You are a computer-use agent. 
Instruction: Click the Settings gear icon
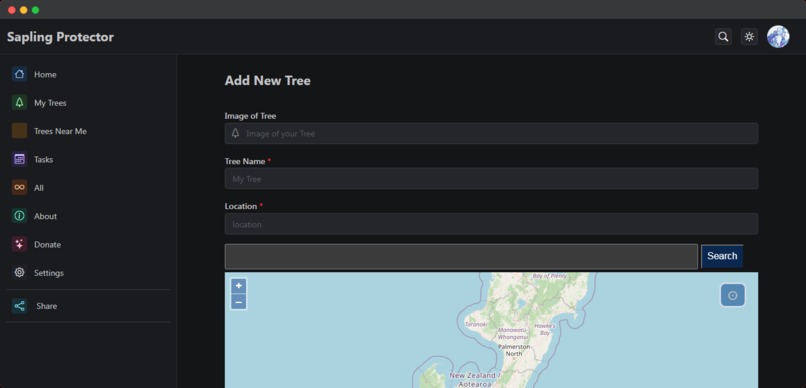[x=19, y=272]
